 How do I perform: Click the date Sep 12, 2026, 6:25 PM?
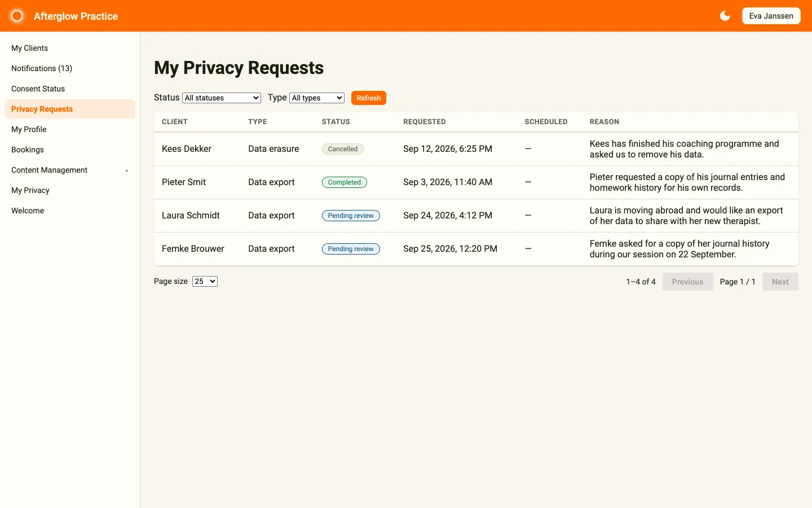tap(448, 148)
